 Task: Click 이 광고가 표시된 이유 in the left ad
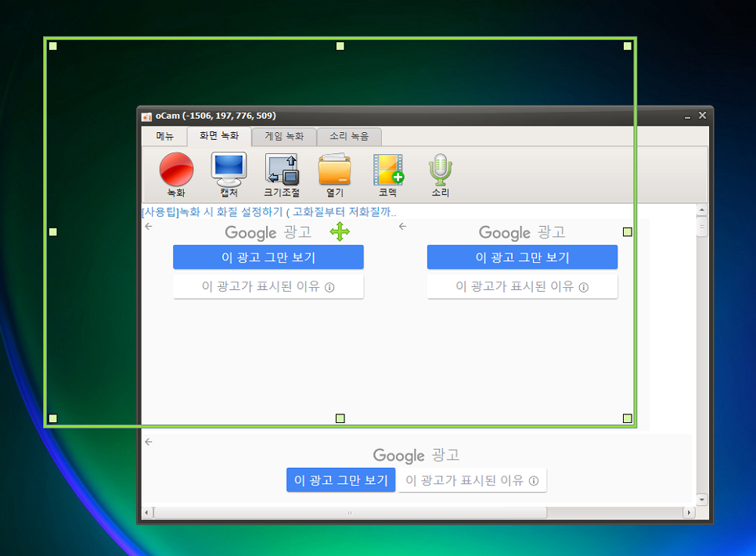268,287
